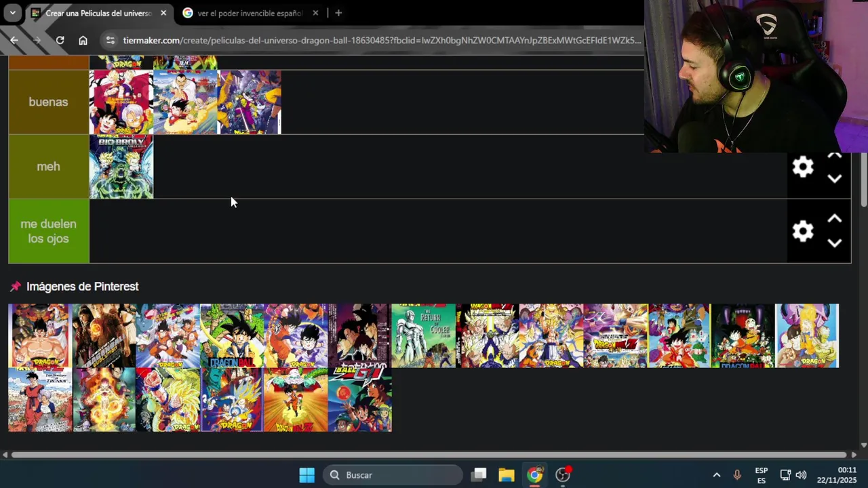Image resolution: width=868 pixels, height=488 pixels.
Task: Click the microphone tray icon
Action: [x=737, y=475]
